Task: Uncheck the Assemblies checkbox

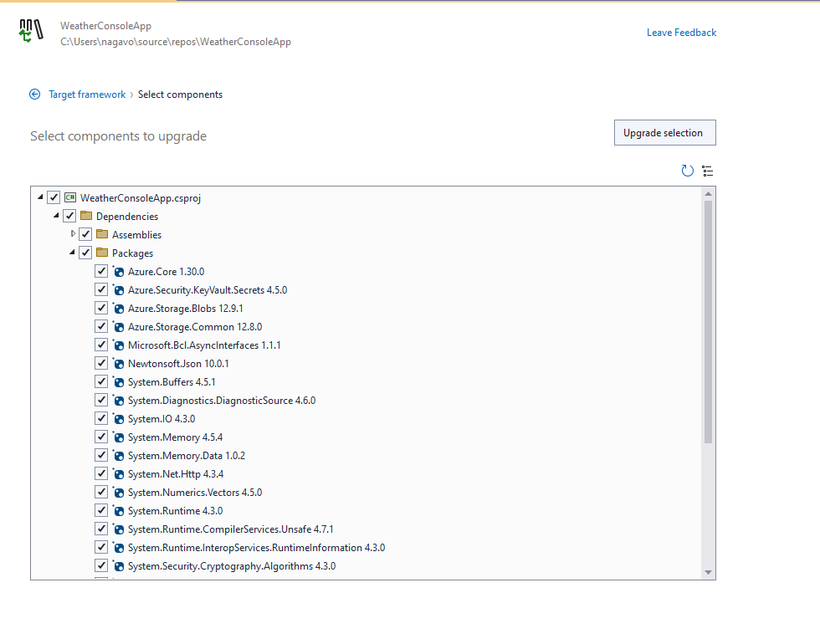Action: point(85,234)
